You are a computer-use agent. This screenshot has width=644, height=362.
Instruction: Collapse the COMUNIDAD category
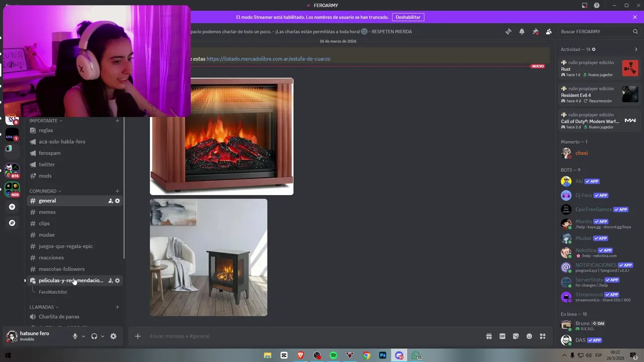pyautogui.click(x=45, y=191)
